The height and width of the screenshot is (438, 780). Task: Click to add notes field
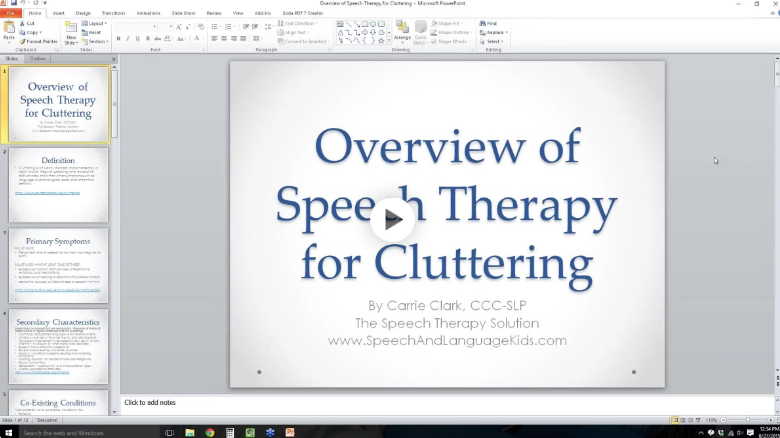[x=448, y=403]
